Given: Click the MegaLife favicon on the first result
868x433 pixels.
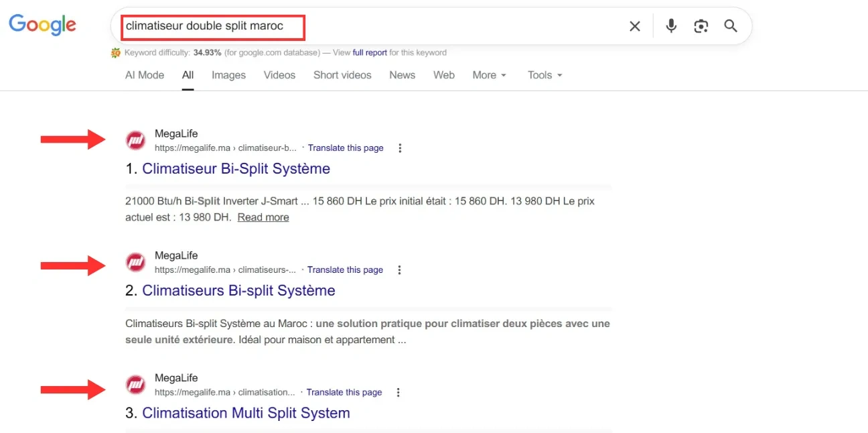Looking at the screenshot, I should coord(135,139).
